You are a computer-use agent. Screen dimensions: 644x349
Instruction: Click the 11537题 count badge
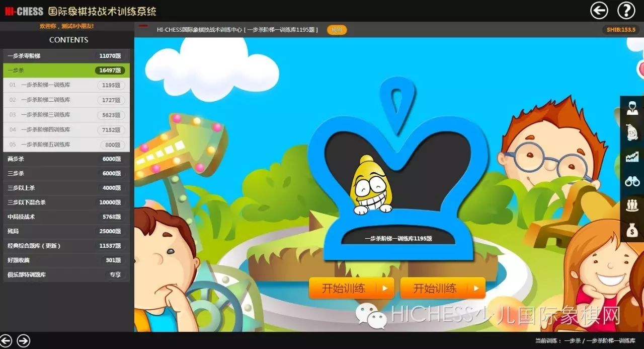[110, 246]
